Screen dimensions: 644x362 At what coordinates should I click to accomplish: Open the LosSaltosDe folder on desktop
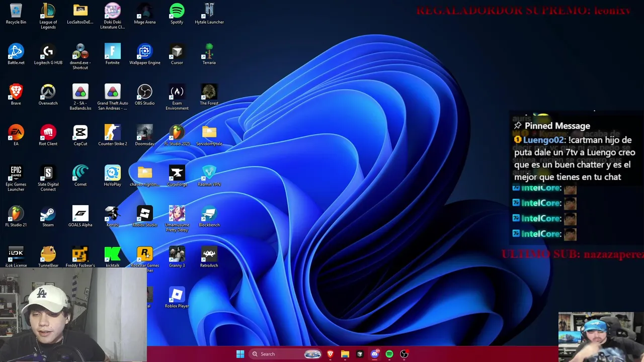[80, 14]
